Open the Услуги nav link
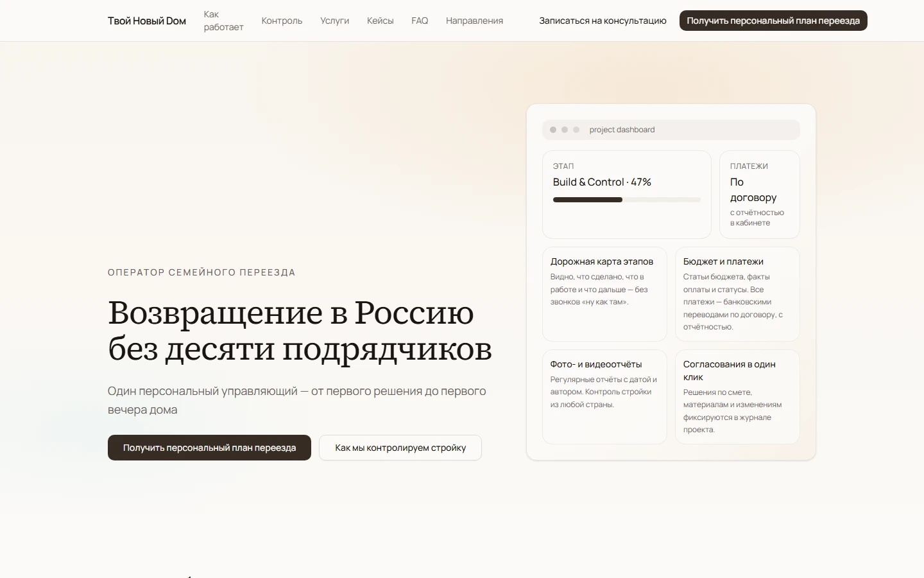 click(334, 21)
